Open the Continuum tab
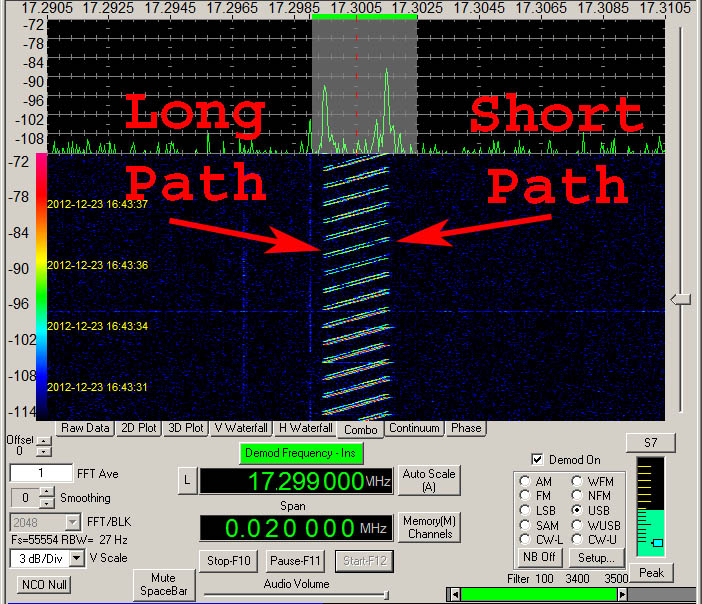 [414, 428]
